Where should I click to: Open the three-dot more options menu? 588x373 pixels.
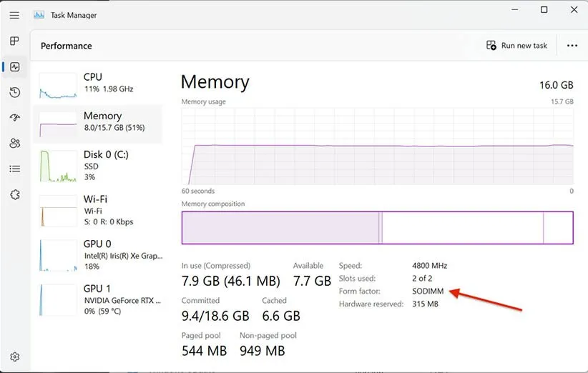pyautogui.click(x=572, y=46)
